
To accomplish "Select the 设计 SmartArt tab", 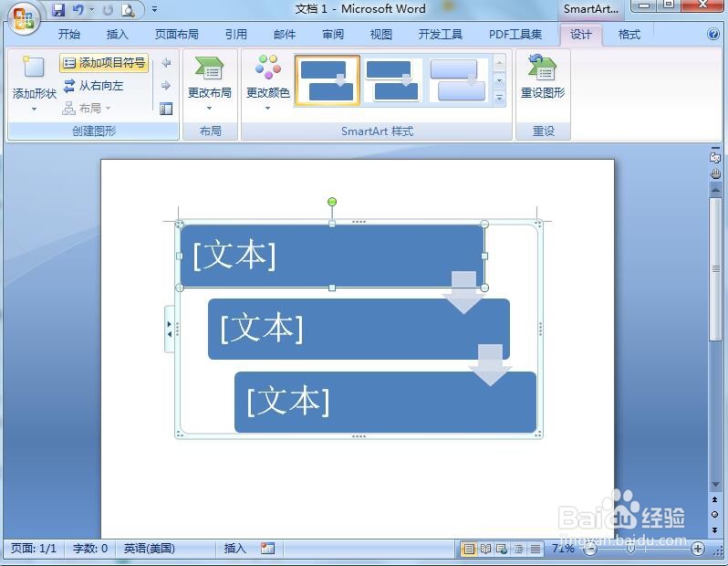I will [x=581, y=35].
